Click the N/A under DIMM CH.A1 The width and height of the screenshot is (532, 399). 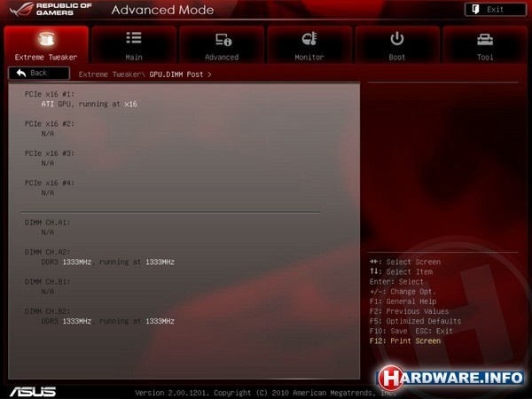pyautogui.click(x=48, y=232)
